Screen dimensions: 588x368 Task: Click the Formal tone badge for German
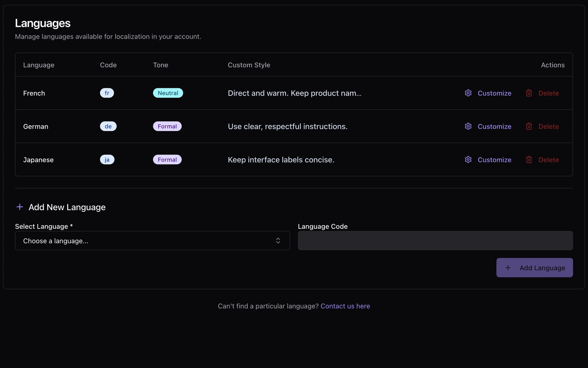(167, 126)
